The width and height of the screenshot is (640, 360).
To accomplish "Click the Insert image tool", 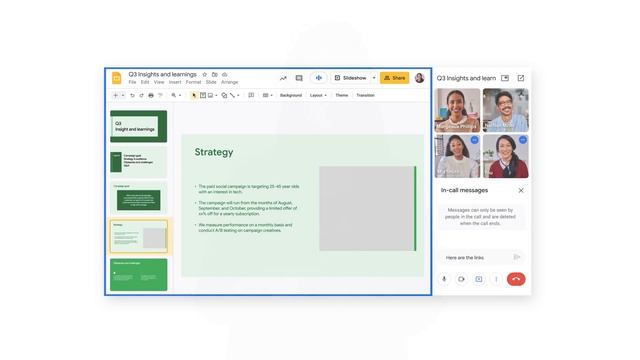I will coord(211,95).
